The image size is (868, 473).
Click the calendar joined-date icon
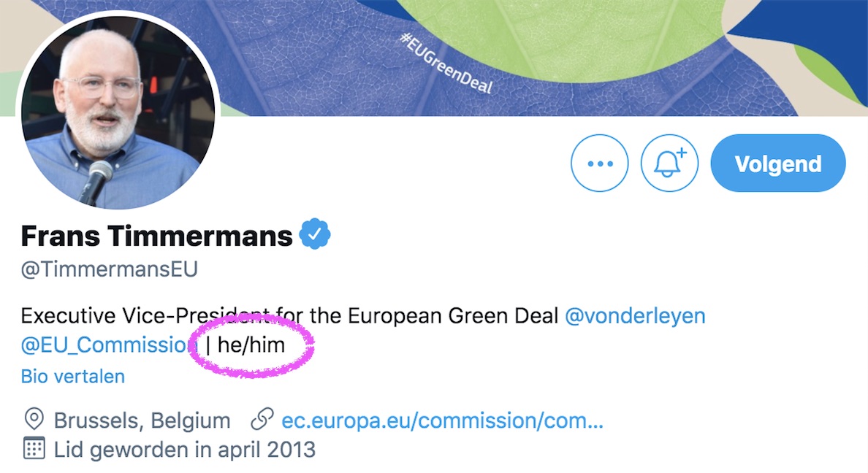[x=34, y=448]
